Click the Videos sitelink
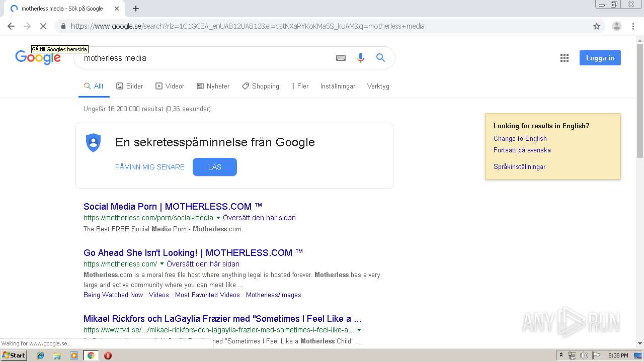The width and height of the screenshot is (644, 362). [159, 295]
